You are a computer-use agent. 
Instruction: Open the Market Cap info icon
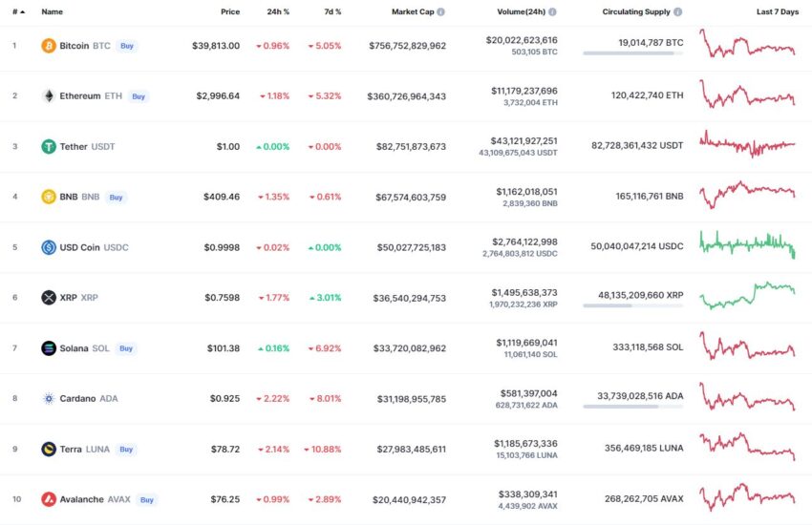[440, 11]
